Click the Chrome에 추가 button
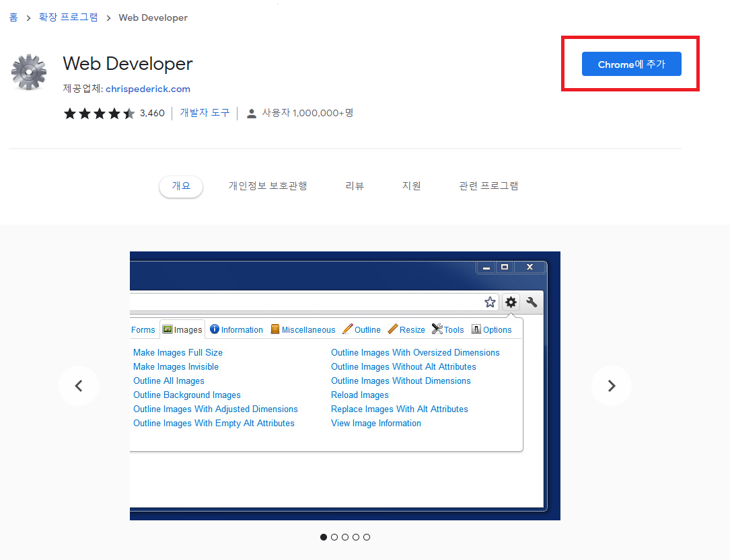The height and width of the screenshot is (560, 730). coord(631,64)
